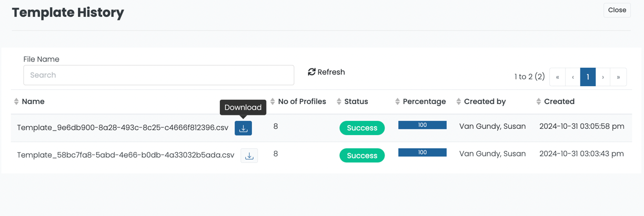Click the second row's 100 percent progress bar
The width and height of the screenshot is (644, 216).
point(422,152)
